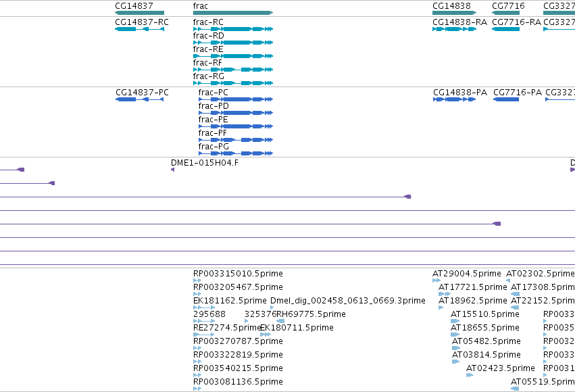Click the EK180711.5prime EST label

click(x=297, y=328)
